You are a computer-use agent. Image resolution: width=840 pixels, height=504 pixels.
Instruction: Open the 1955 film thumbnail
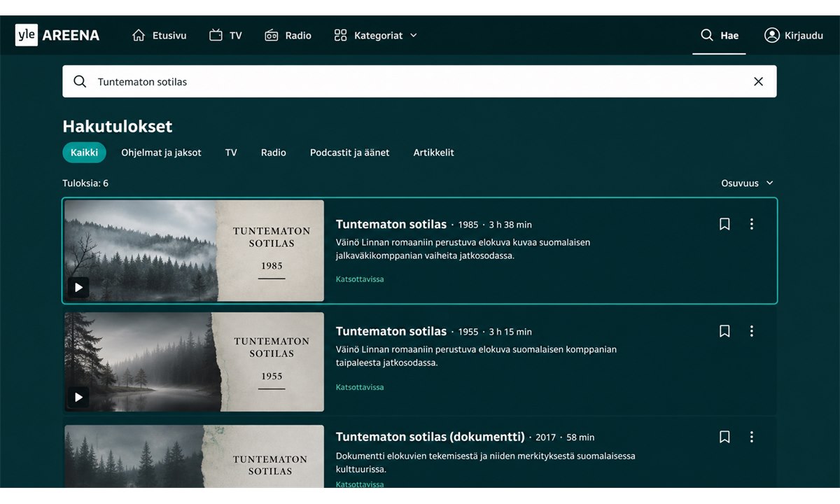194,362
